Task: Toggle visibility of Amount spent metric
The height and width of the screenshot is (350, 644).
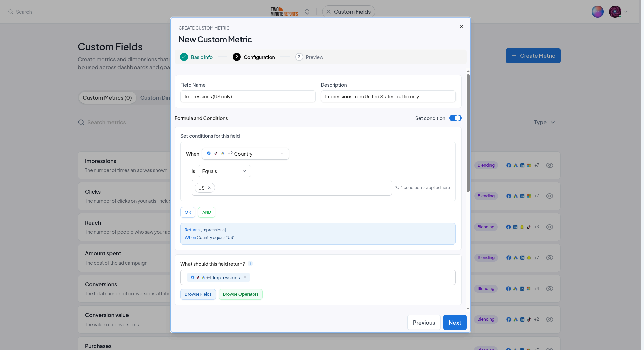Action: click(550, 258)
